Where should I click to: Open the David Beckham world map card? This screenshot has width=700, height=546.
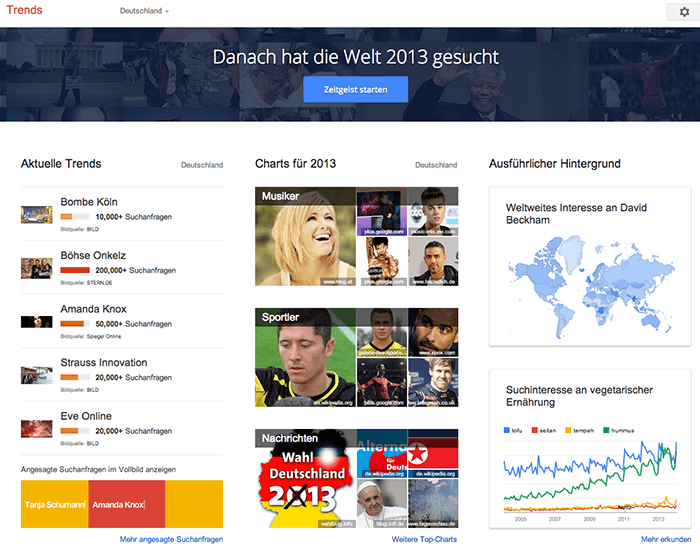[x=590, y=267]
